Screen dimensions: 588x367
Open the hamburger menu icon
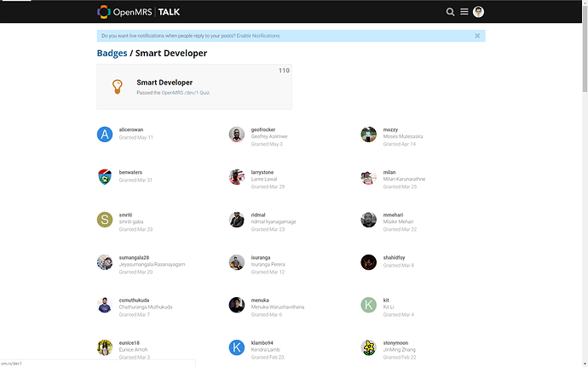coord(464,12)
